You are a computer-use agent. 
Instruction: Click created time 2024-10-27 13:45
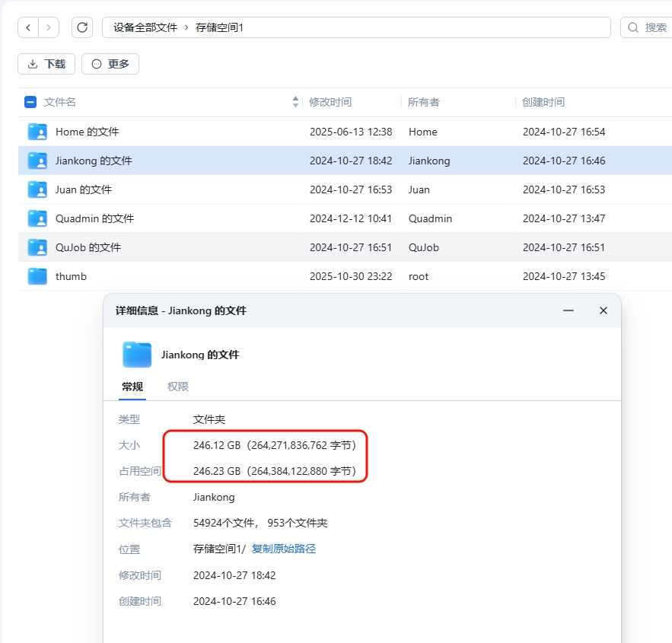tap(564, 276)
